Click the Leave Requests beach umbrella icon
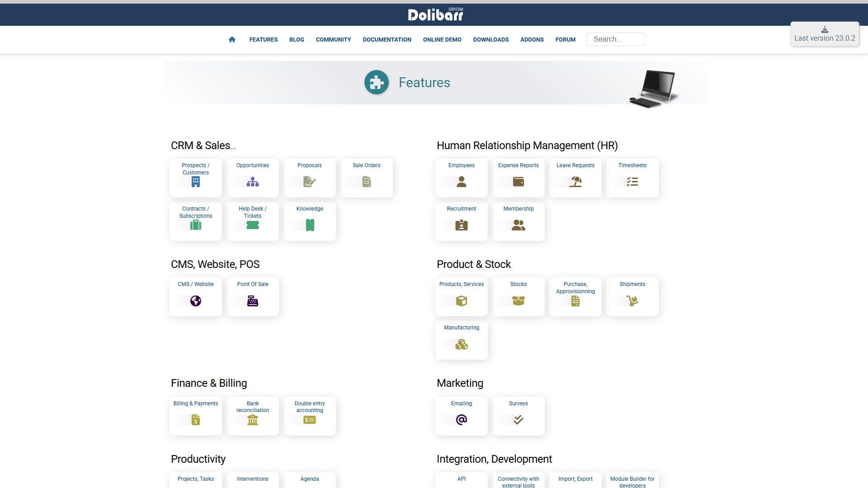Image resolution: width=868 pixels, height=488 pixels. pos(576,182)
